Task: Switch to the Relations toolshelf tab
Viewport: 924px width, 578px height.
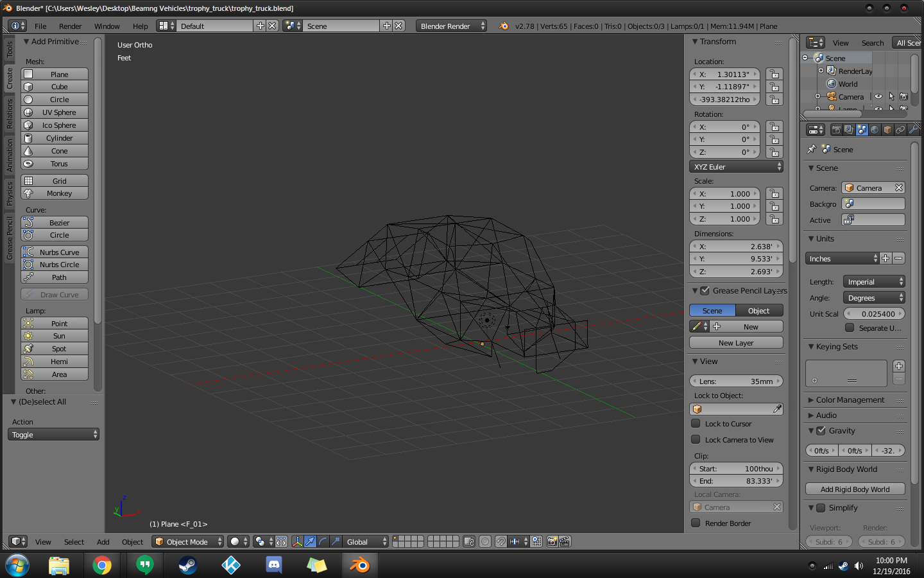Action: (10, 114)
